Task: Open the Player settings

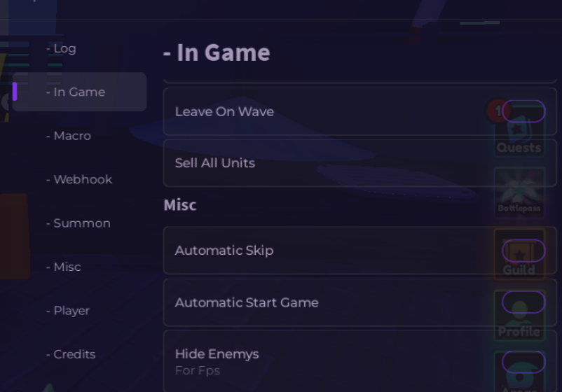Action: coord(68,310)
